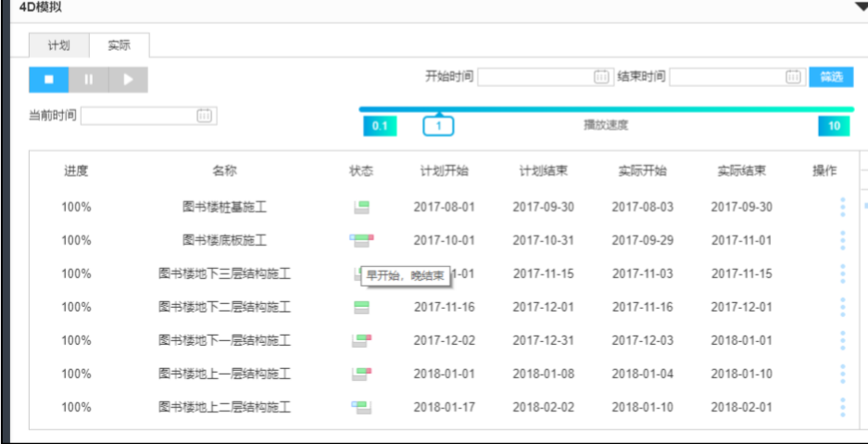Click the 状态 column header

coord(361,171)
